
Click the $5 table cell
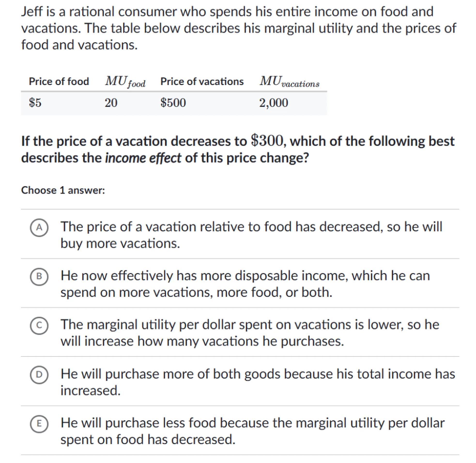(35, 103)
